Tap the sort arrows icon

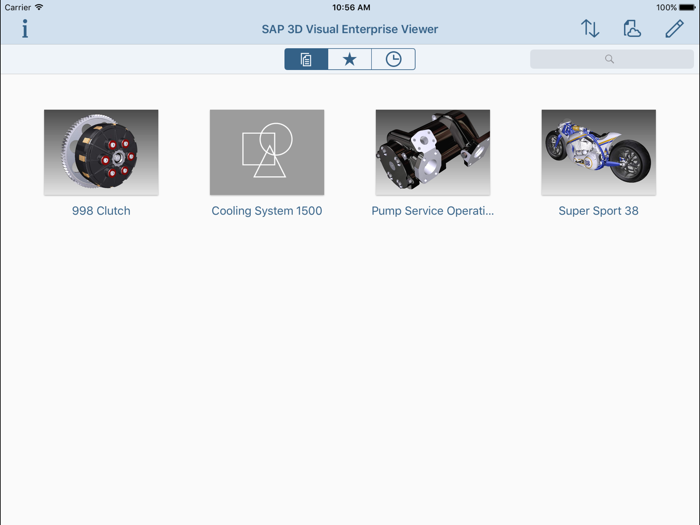(x=590, y=29)
